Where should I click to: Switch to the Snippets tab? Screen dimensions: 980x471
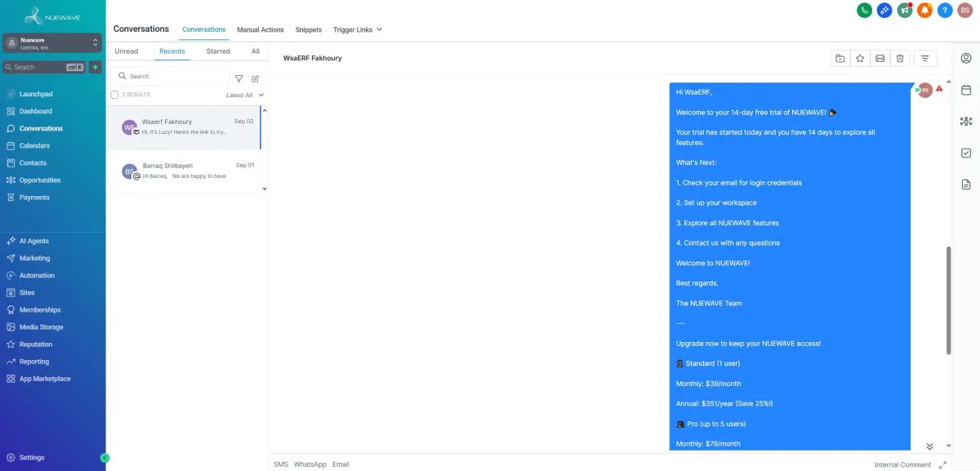308,29
